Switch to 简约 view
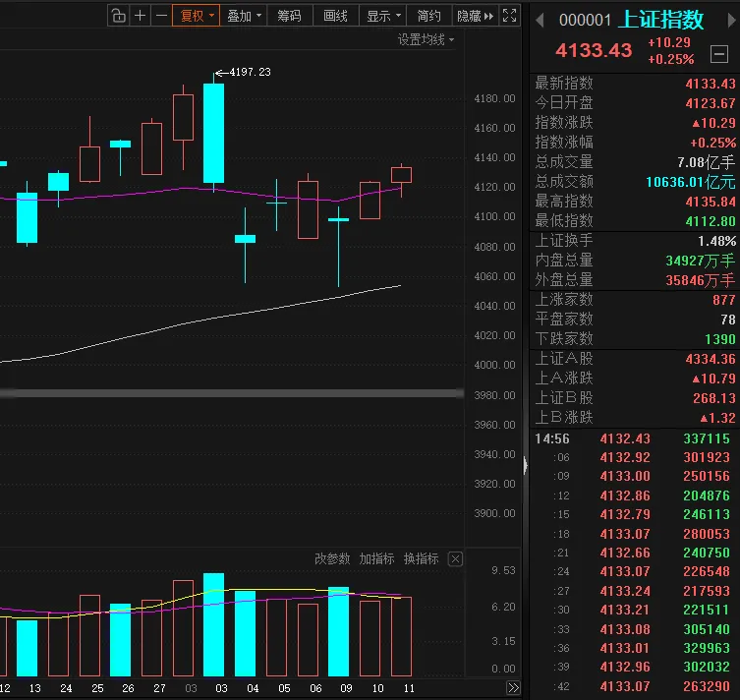The width and height of the screenshot is (740, 700). (428, 16)
